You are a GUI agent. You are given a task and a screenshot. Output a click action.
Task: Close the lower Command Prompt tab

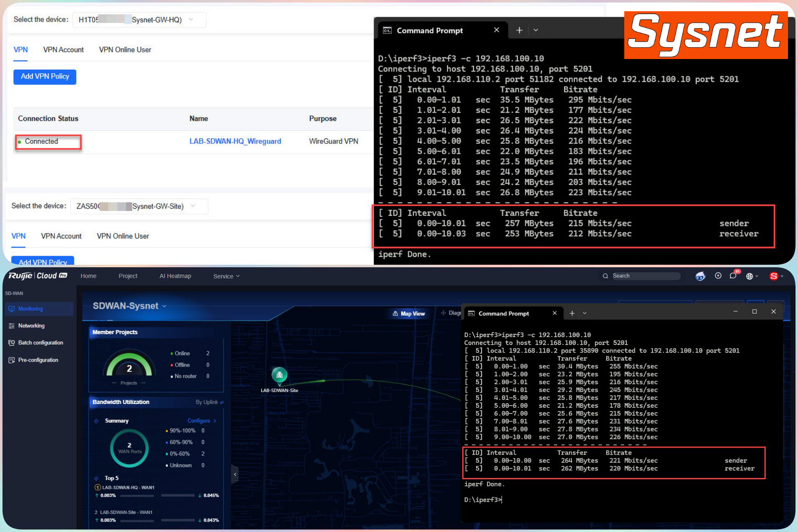pos(554,313)
